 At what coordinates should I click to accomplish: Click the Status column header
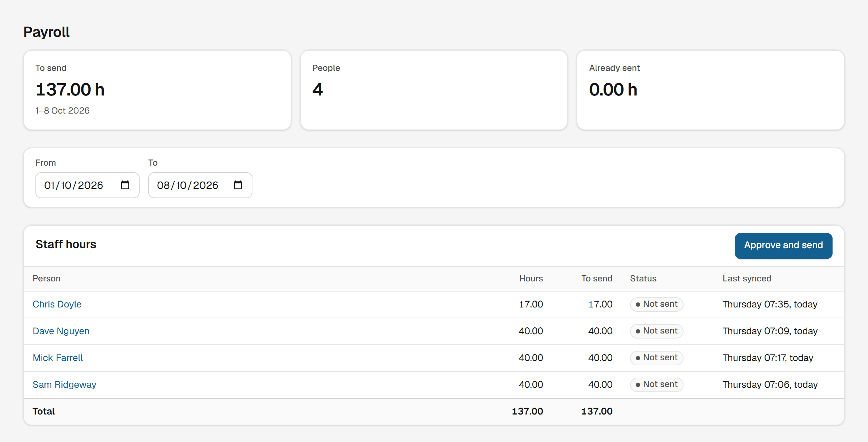click(x=643, y=279)
